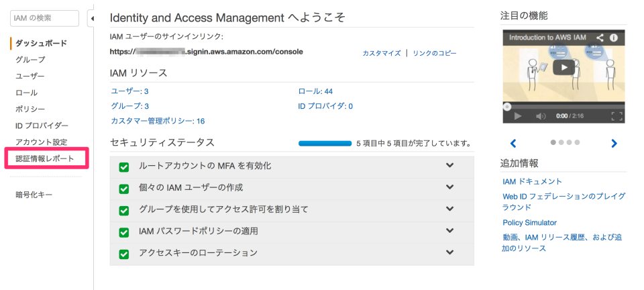This screenshot has height=290, width=644.
Task: Open Web ID フェデレーションのプレイグラウンド link
Action: tap(564, 201)
